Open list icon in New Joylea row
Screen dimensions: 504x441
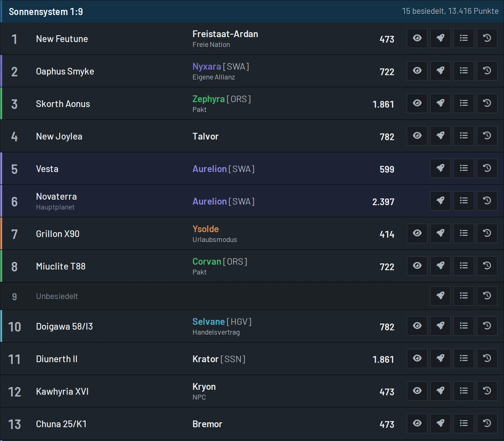pos(464,136)
